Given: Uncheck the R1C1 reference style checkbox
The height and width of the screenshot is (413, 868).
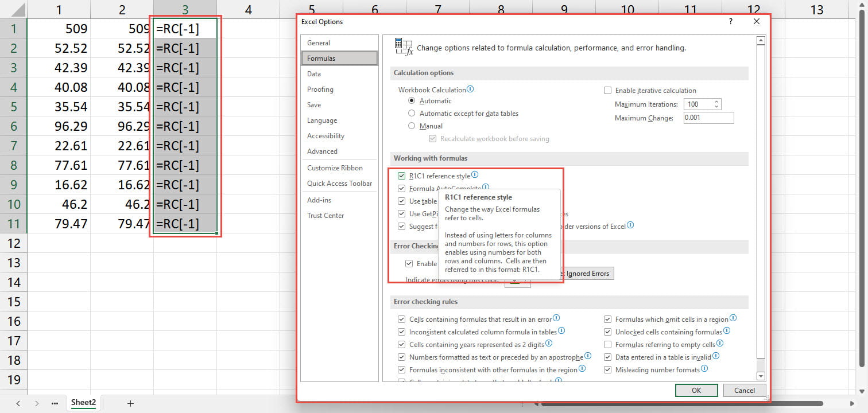Looking at the screenshot, I should click(x=402, y=176).
